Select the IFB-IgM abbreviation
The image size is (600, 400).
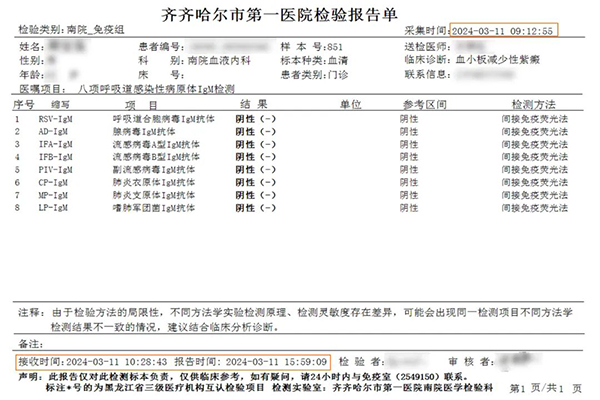tap(55, 157)
